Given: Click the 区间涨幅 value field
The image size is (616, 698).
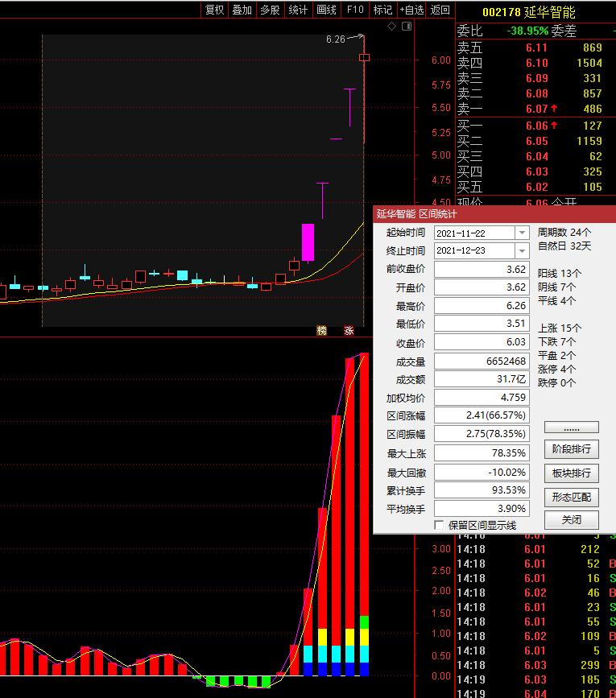Looking at the screenshot, I should pyautogui.click(x=482, y=416).
